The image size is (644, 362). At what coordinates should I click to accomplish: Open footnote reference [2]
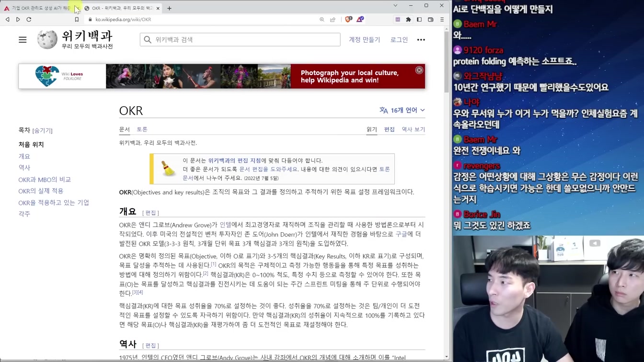(206, 273)
